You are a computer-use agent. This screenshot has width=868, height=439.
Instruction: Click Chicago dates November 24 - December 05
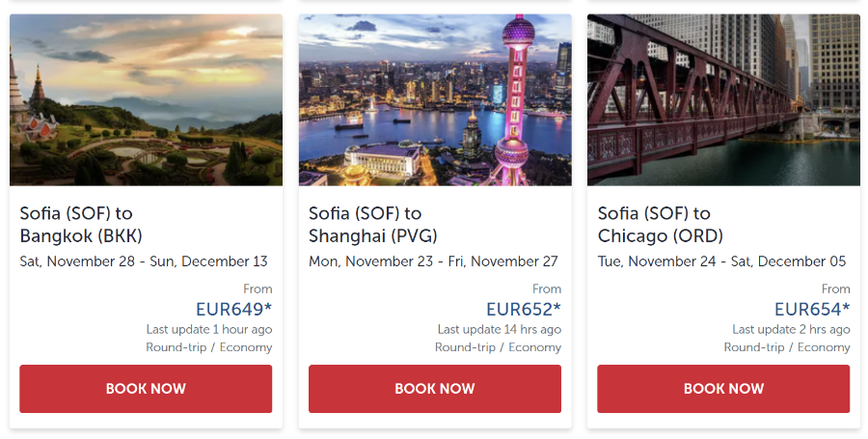tap(721, 261)
